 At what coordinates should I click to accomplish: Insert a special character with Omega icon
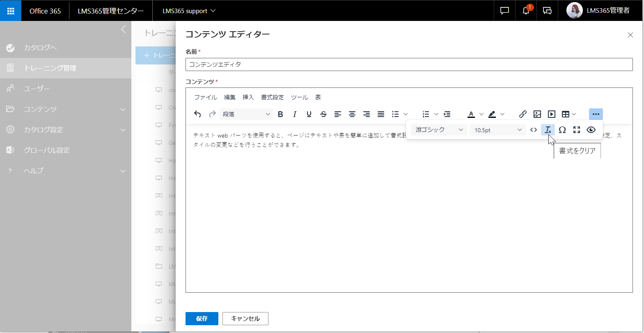(562, 130)
